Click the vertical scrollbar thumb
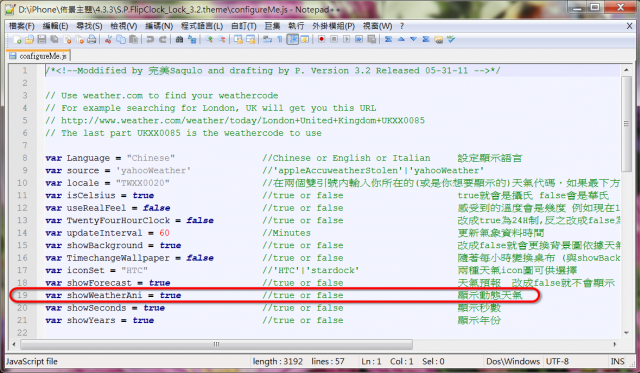Image resolution: width=640 pixels, height=373 pixels. 626,124
